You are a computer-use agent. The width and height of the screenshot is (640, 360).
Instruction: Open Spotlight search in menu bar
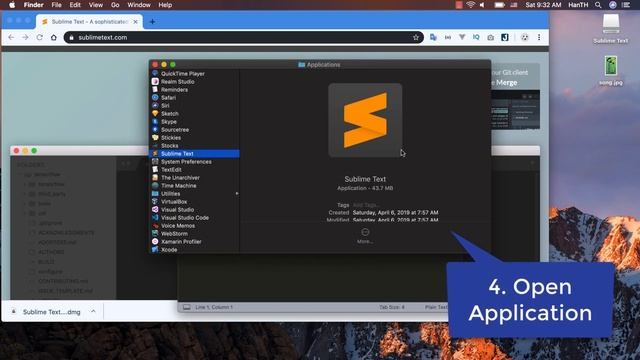[598, 5]
